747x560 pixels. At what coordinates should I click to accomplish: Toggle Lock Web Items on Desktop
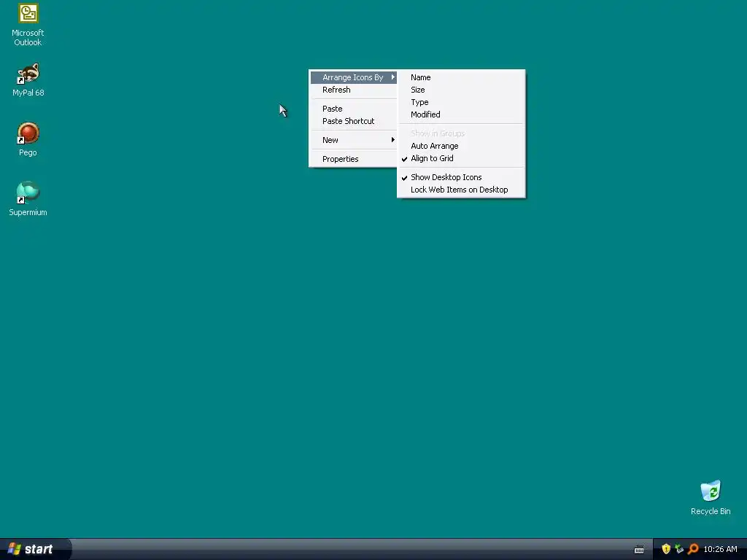pyautogui.click(x=461, y=190)
